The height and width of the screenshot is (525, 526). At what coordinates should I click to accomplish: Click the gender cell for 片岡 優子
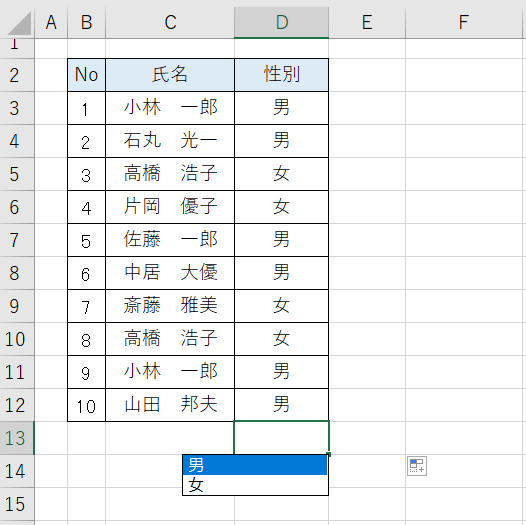point(281,207)
